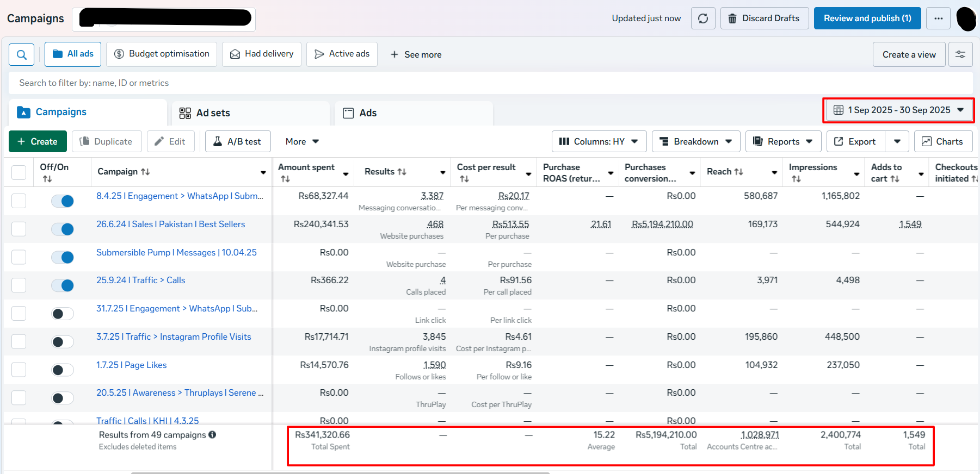Screen dimensions: 980x474
Task: Select the All ads filter
Action: click(x=73, y=54)
